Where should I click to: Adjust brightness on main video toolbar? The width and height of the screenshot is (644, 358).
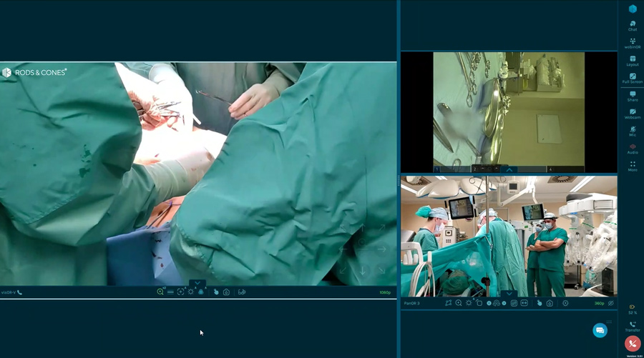(x=191, y=292)
